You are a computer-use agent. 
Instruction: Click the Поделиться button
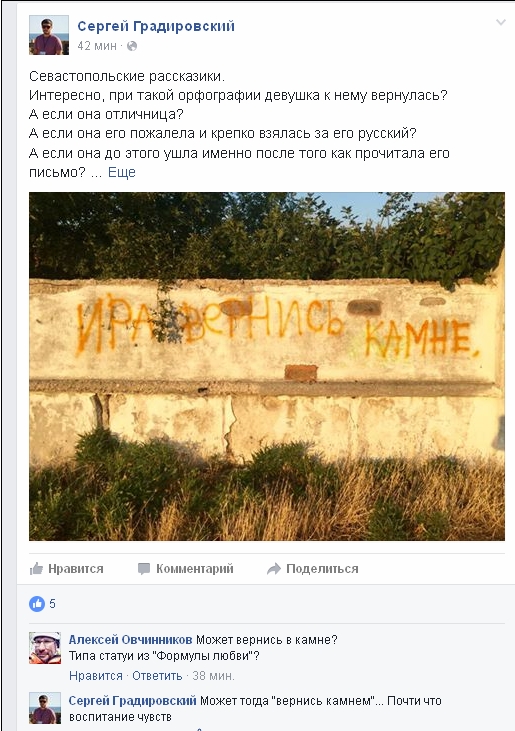coord(312,569)
